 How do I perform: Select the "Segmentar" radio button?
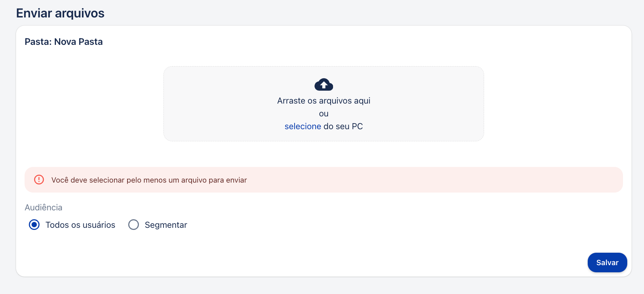tap(134, 225)
